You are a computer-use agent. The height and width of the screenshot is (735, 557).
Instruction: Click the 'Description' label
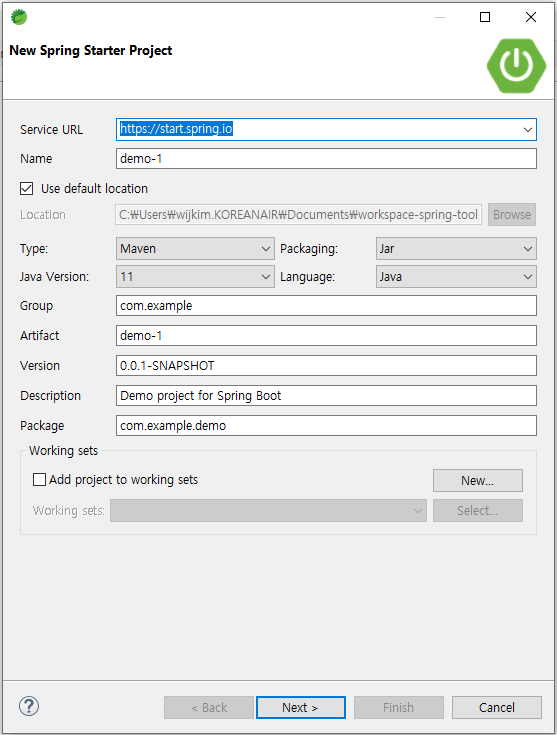tap(51, 396)
